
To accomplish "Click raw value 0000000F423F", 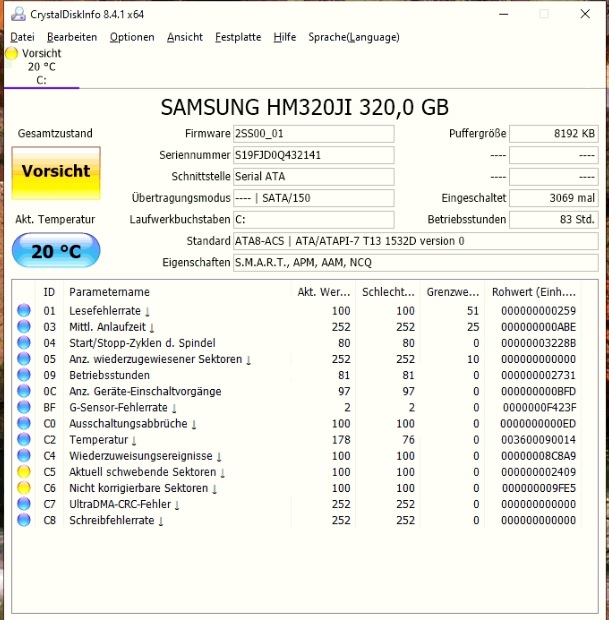I will point(539,407).
